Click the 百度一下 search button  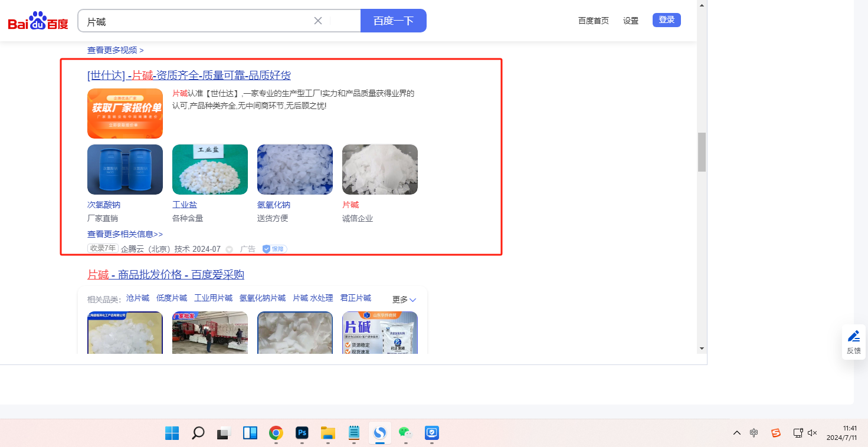coord(394,21)
